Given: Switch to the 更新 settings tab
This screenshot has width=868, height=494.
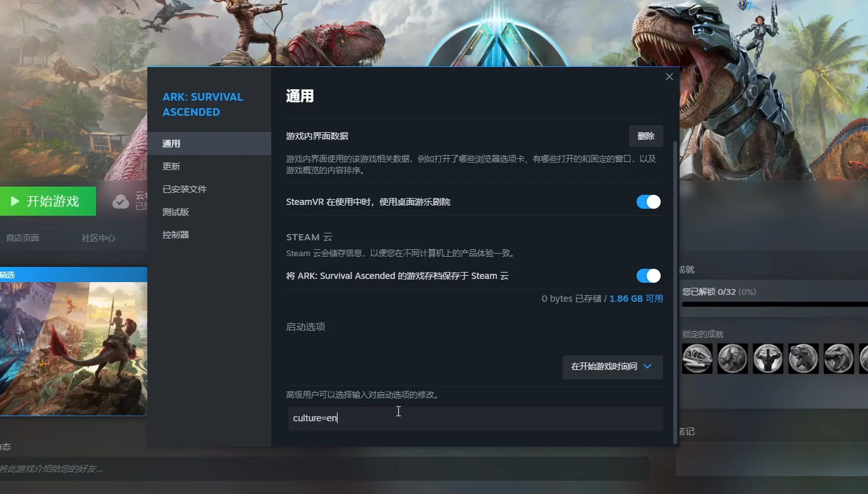Looking at the screenshot, I should pyautogui.click(x=209, y=166).
